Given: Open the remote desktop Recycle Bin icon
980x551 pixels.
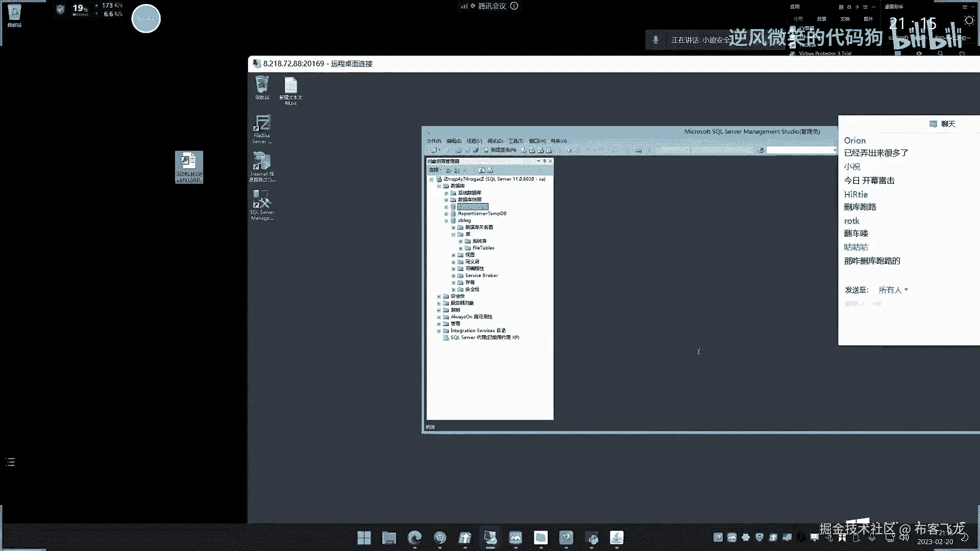Looking at the screenshot, I should [262, 87].
